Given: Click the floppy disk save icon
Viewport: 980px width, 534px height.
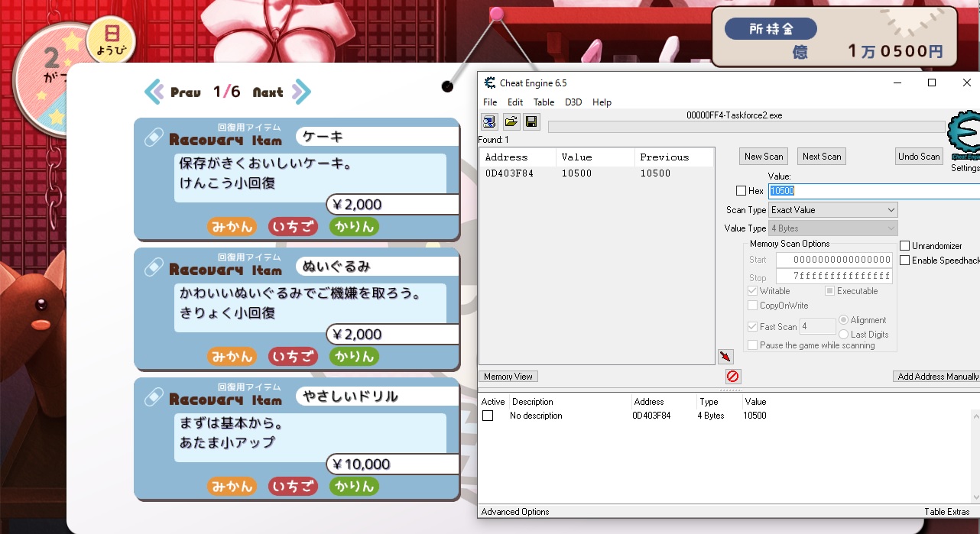Looking at the screenshot, I should [531, 121].
